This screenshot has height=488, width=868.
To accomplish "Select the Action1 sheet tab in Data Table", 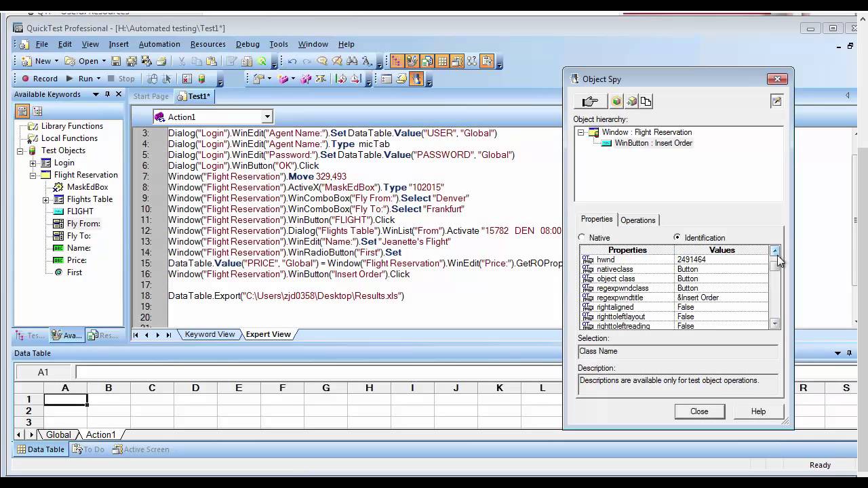I will [100, 434].
